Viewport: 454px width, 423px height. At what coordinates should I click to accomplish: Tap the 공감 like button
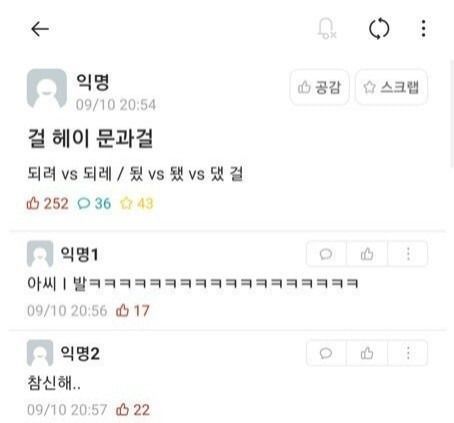click(319, 87)
